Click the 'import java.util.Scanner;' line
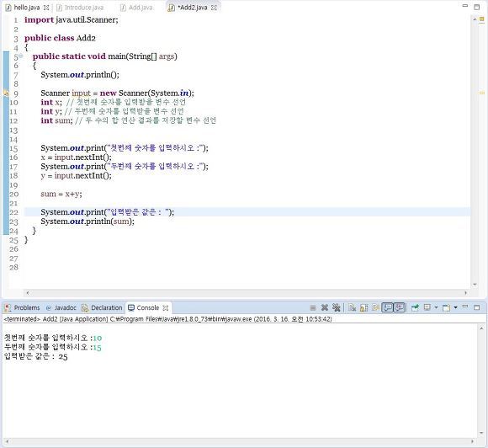488x448 pixels. (x=72, y=20)
